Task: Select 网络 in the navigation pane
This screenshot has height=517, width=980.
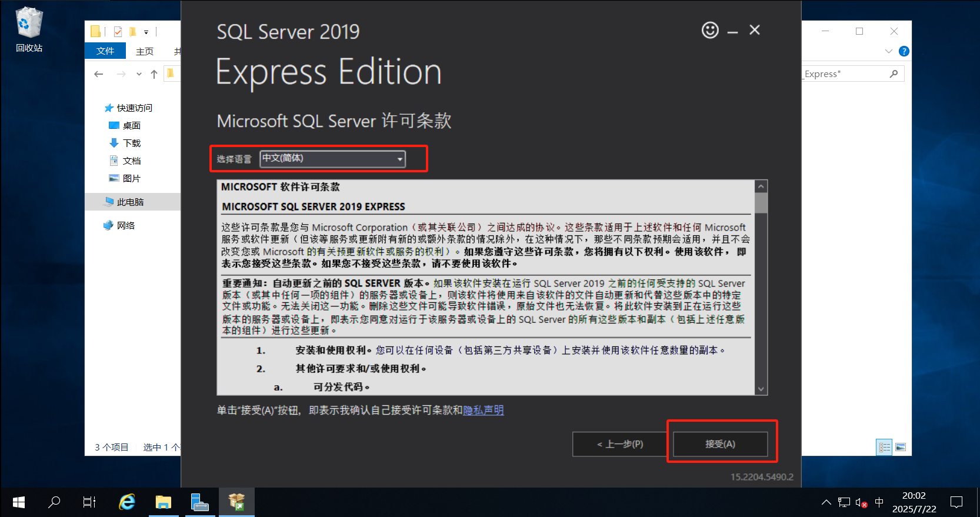Action: click(119, 225)
